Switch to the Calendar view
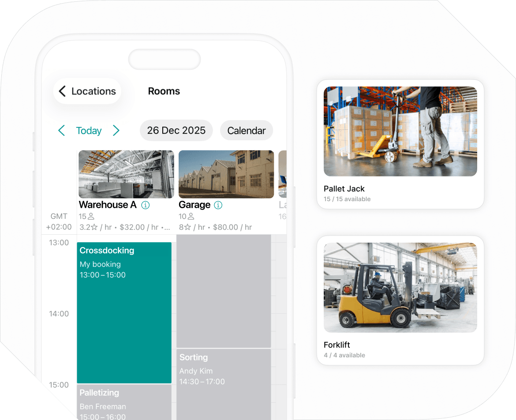Screen dimensions: 516x420 246,130
